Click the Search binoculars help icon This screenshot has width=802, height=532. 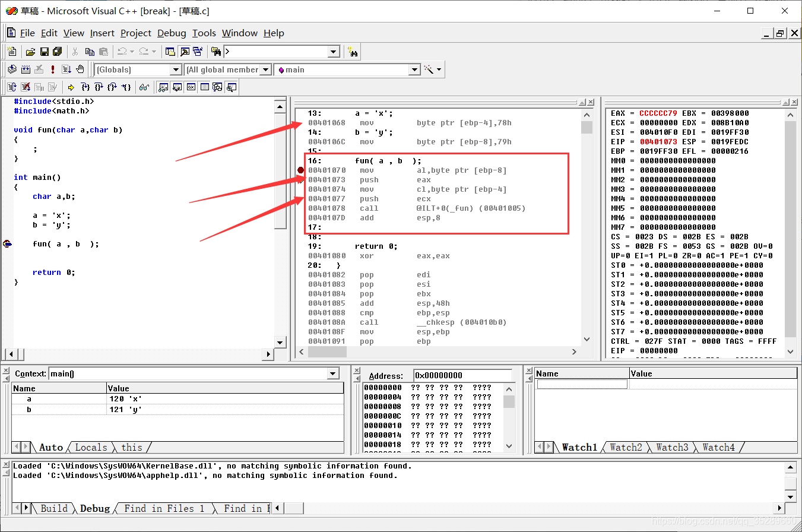[353, 52]
